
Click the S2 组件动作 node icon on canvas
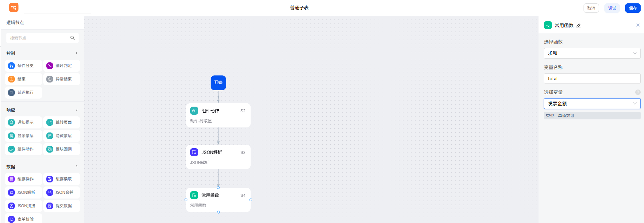(194, 111)
